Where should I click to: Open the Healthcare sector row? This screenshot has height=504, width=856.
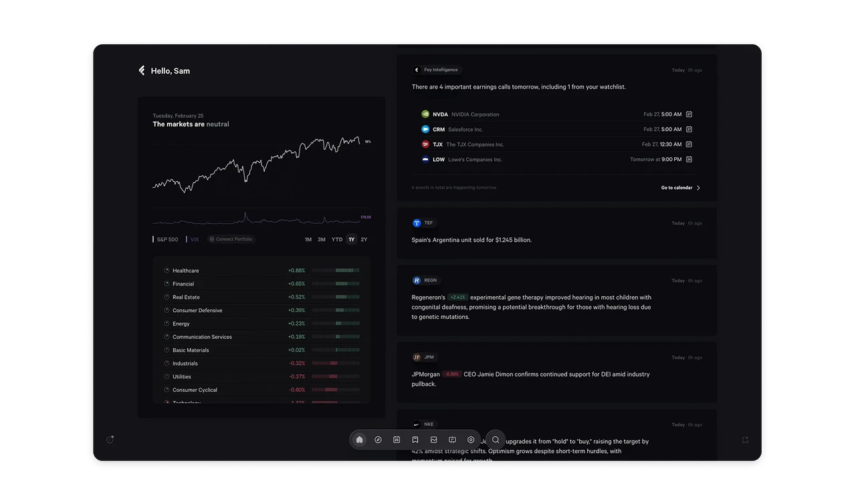tap(261, 271)
